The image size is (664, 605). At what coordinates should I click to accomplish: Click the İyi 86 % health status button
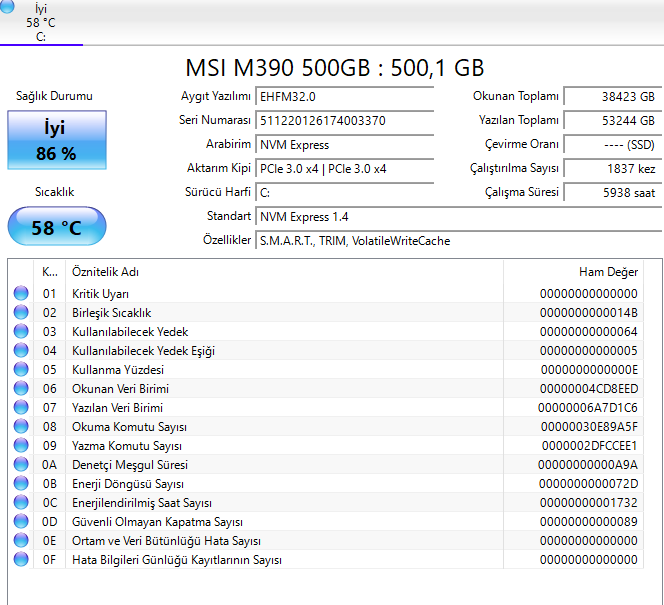click(x=56, y=140)
